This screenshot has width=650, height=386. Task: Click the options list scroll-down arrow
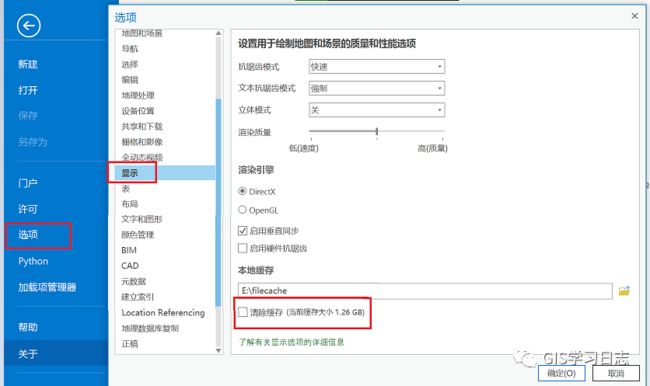click(x=218, y=351)
